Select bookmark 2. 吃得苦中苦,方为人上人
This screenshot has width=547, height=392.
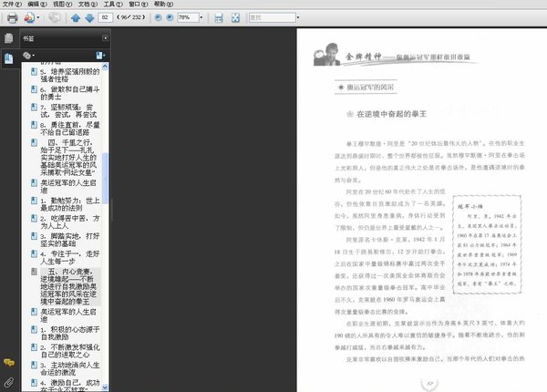70,222
